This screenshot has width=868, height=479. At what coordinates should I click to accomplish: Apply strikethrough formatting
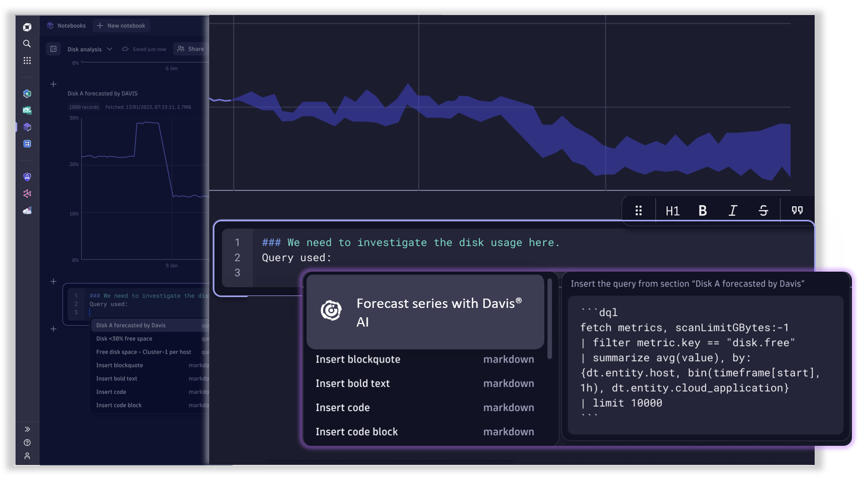click(763, 210)
